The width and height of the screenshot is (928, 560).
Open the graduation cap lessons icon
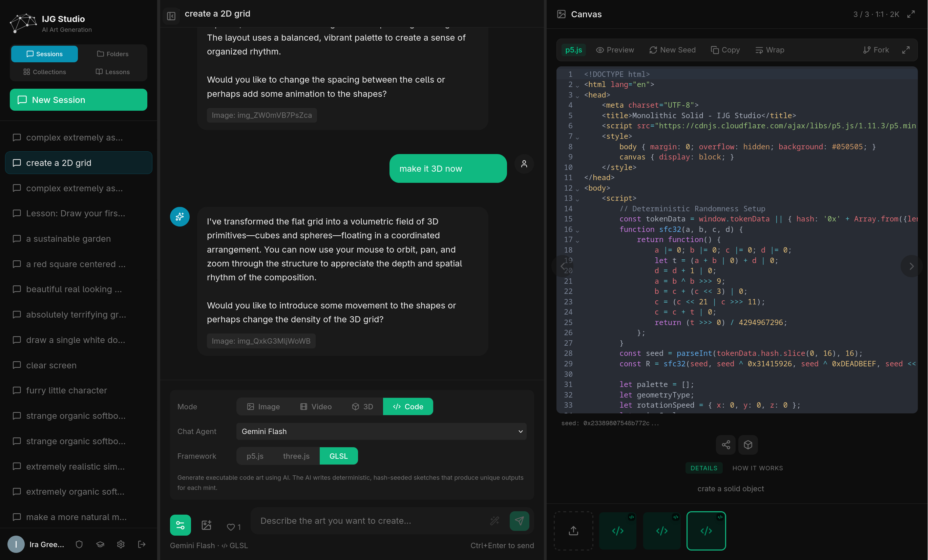tap(100, 544)
